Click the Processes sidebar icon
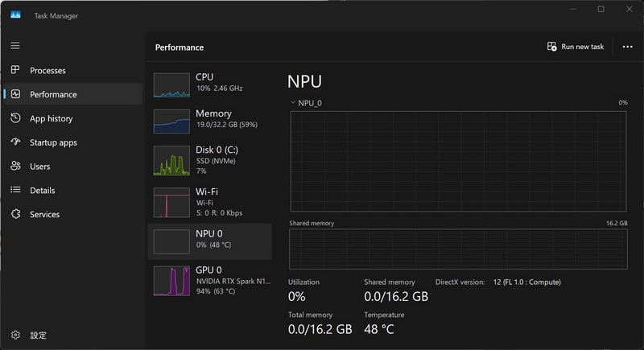644x350 pixels. point(15,70)
